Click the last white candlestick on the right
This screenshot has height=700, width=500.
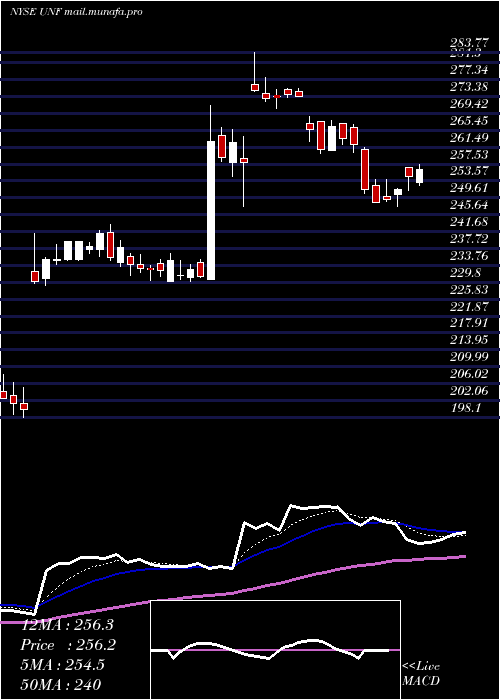pos(420,176)
